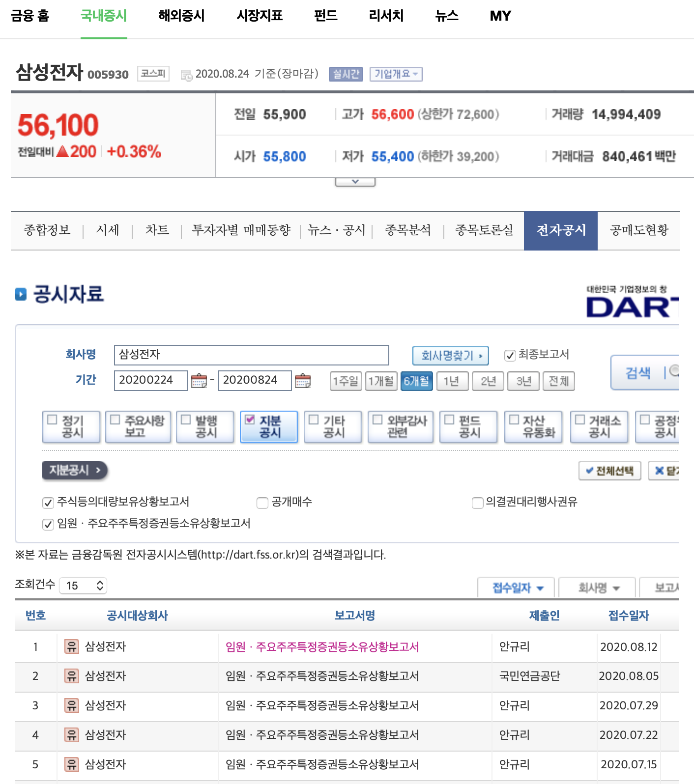The image size is (694, 784).
Task: Uncheck 임원·주요주주특정증권등소유상황보고서 checkbox
Action: tap(48, 524)
